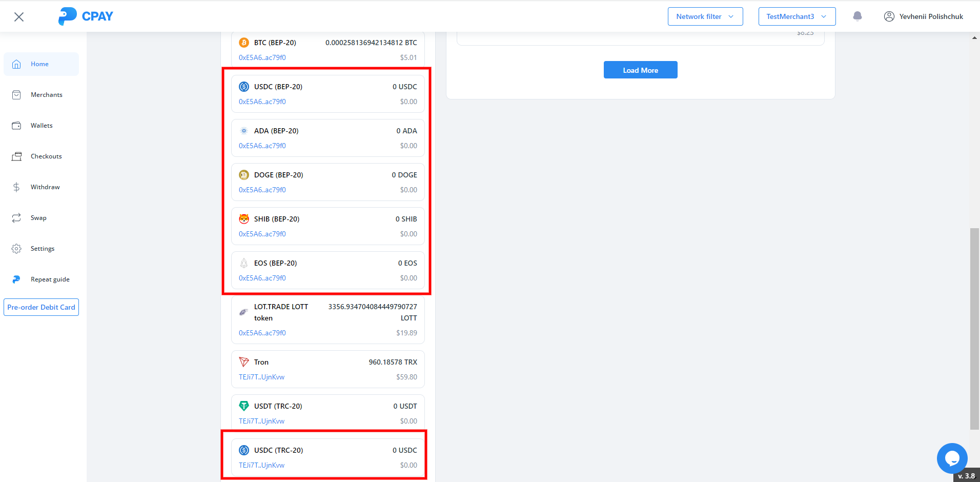Select Withdraw in the sidebar

pyautogui.click(x=45, y=187)
